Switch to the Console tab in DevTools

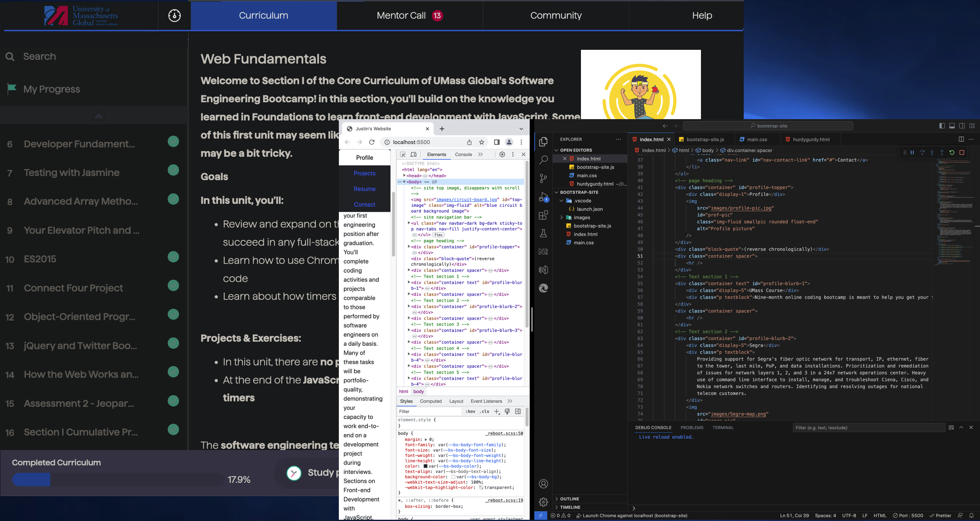click(x=463, y=154)
